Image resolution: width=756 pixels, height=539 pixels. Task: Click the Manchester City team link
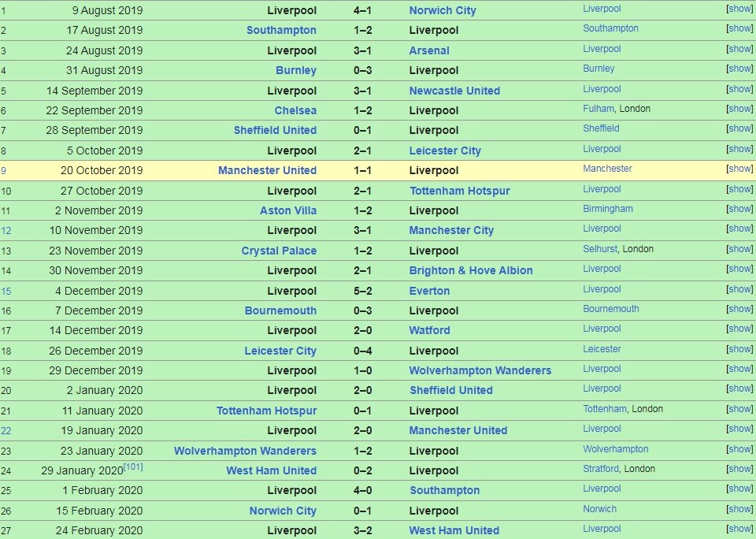451,230
